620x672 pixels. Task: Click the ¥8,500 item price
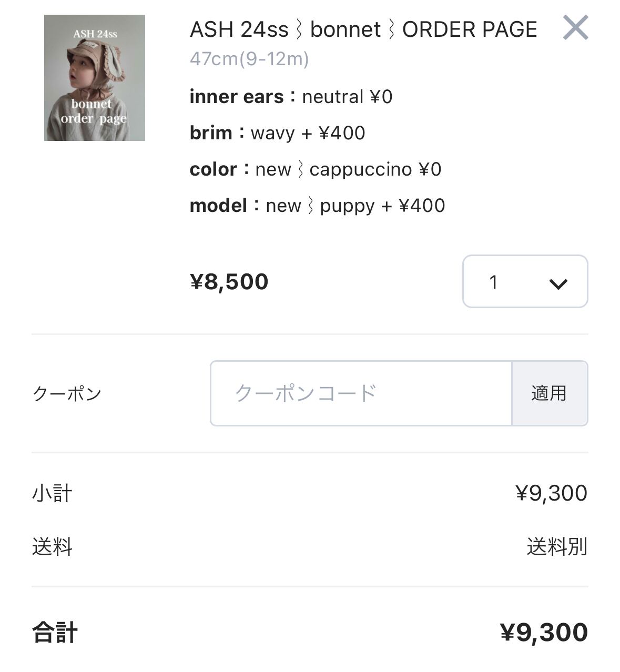coord(229,282)
